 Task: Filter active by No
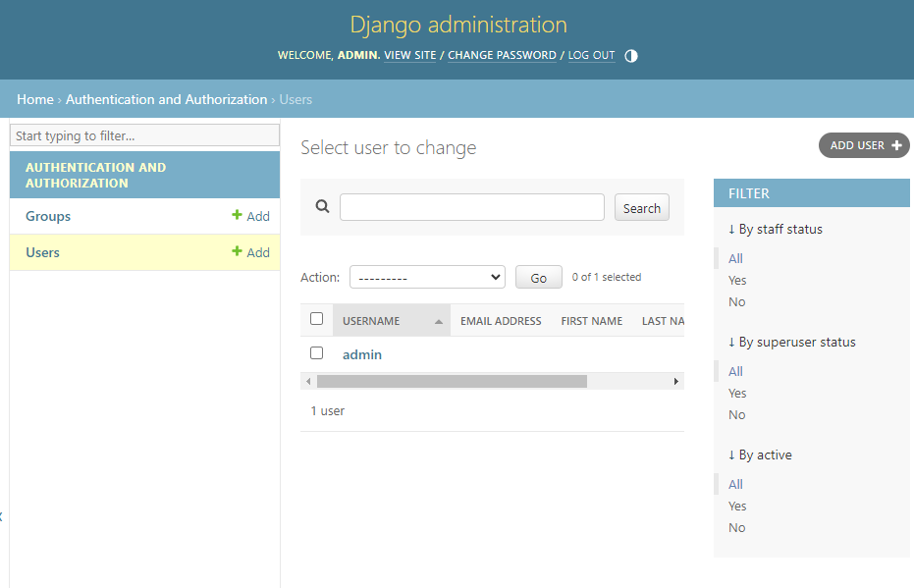736,528
